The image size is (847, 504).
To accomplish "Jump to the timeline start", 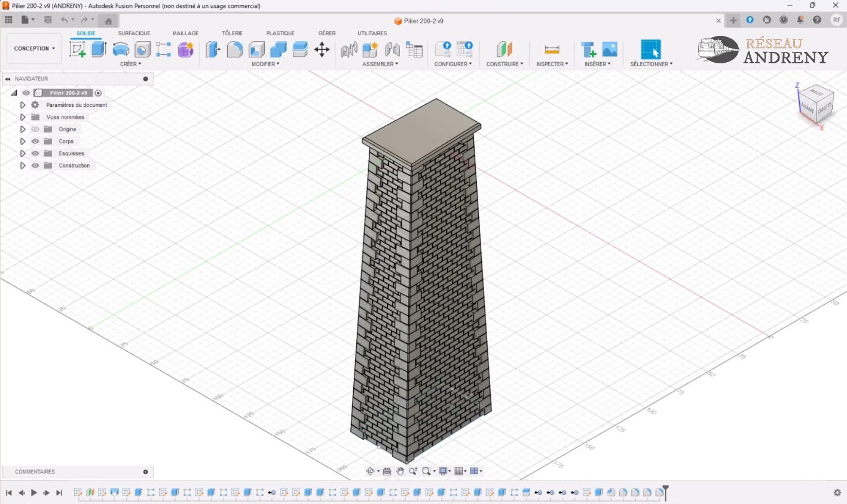I will pyautogui.click(x=9, y=493).
